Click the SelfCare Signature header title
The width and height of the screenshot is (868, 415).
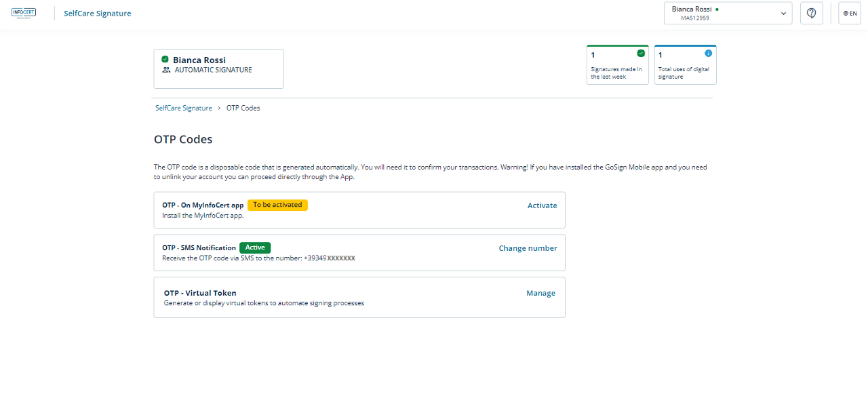[x=98, y=14]
